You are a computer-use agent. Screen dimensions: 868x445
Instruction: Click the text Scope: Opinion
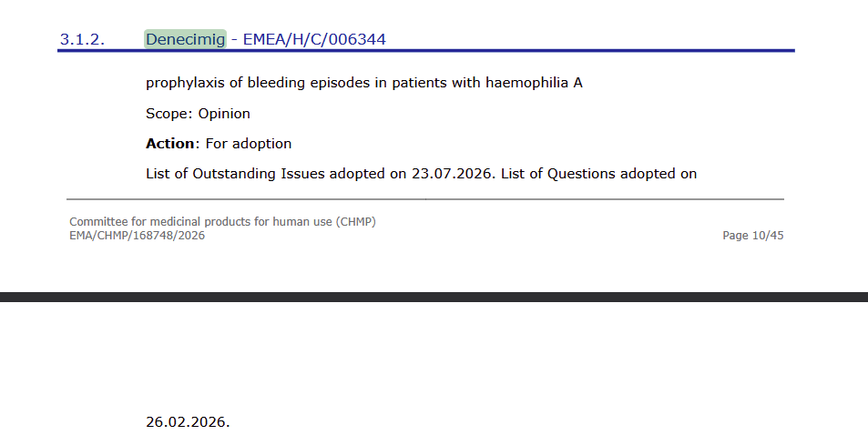(199, 114)
